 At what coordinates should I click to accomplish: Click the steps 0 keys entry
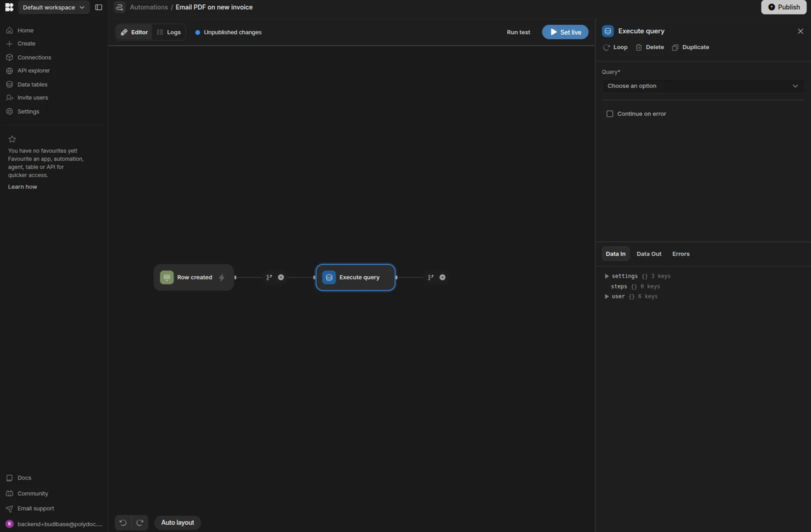pyautogui.click(x=635, y=286)
